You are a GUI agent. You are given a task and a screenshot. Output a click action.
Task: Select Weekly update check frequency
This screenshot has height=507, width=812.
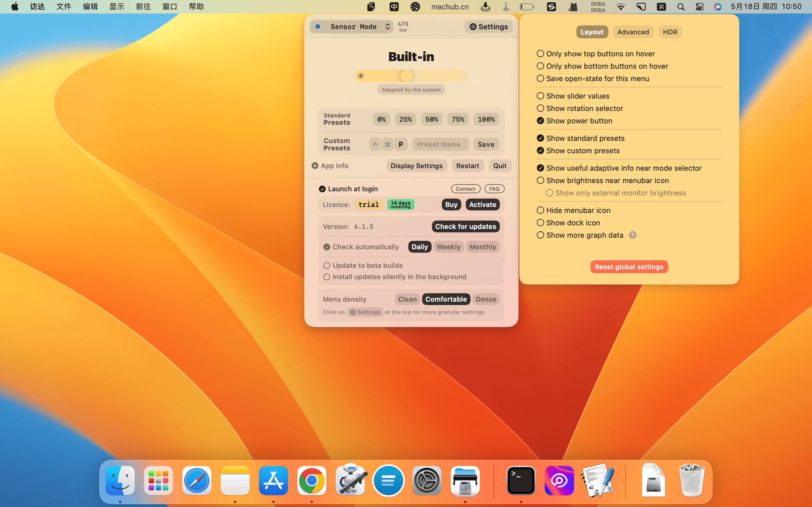tap(448, 246)
